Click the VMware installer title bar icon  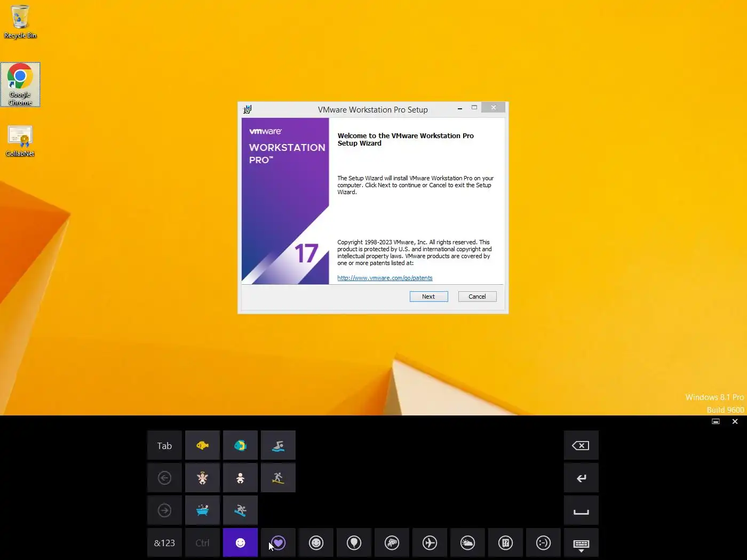[248, 109]
